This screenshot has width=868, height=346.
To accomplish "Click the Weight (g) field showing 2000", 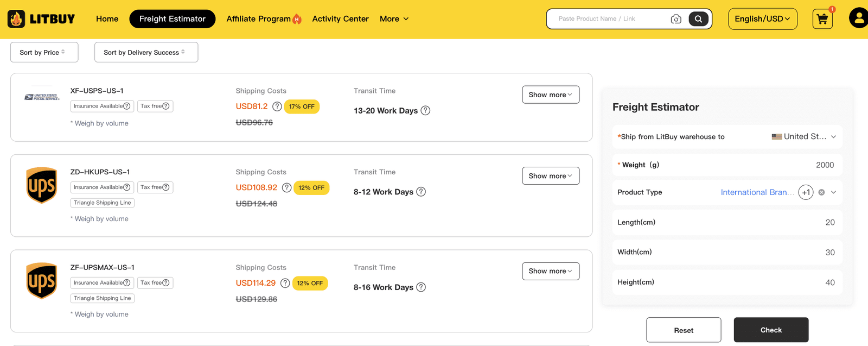I will point(727,165).
